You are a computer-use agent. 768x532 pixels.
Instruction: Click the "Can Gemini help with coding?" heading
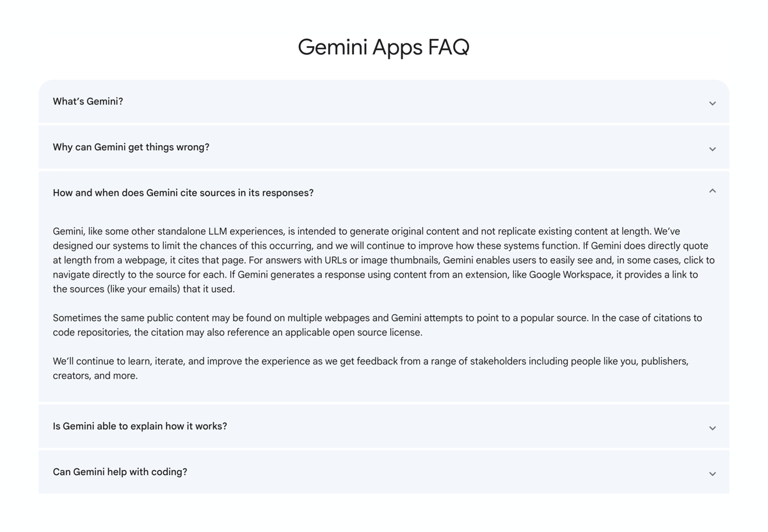[120, 472]
